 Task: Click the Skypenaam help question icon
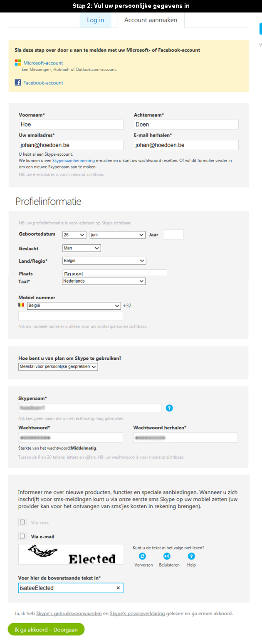pos(169,408)
